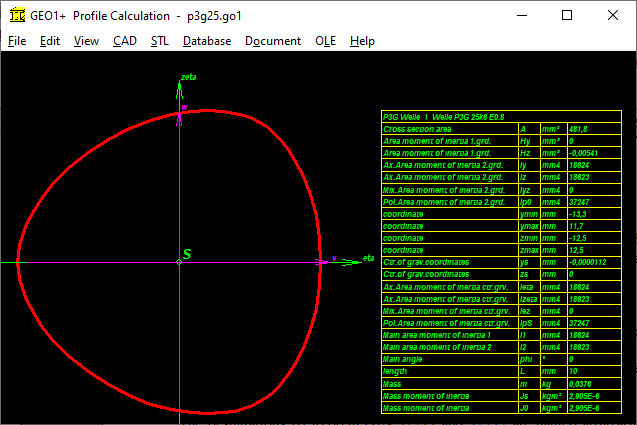Open the Database menu

tap(207, 41)
